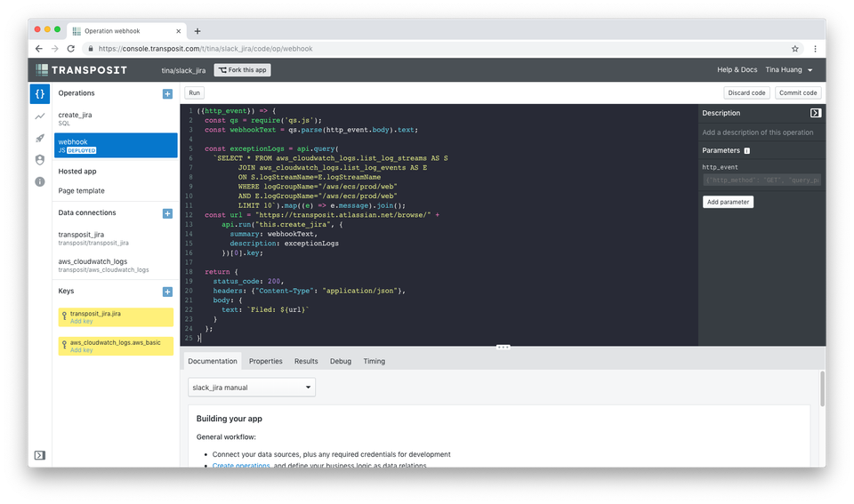Screen dimensions: 854x504
Task: Click the plus icon beside Keys
Action: coord(167,292)
